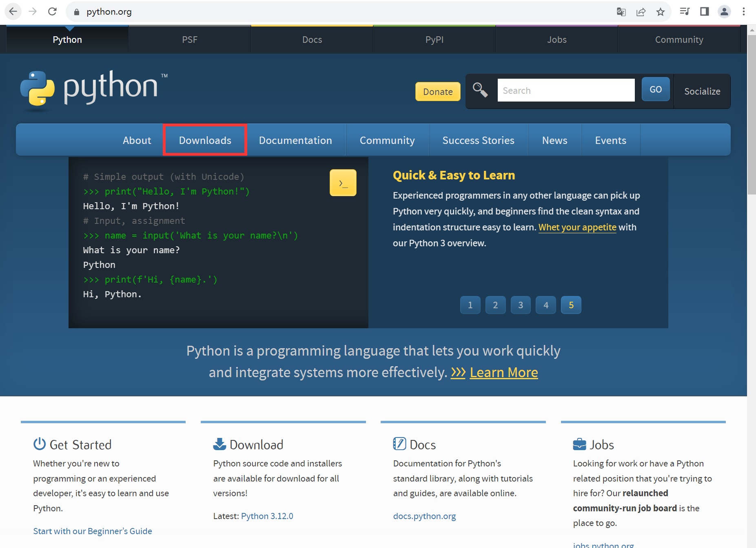Open the Documentation menu in main navigation
The width and height of the screenshot is (756, 548).
(295, 140)
